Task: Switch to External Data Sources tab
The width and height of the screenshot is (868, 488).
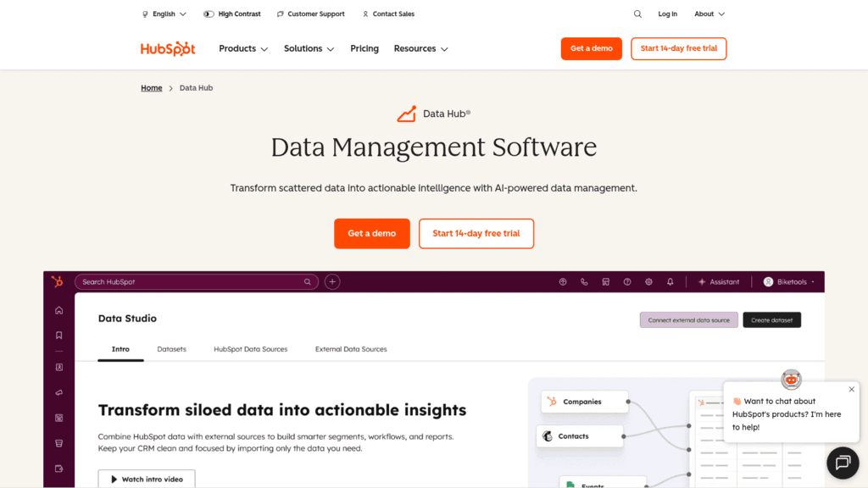Action: click(351, 349)
